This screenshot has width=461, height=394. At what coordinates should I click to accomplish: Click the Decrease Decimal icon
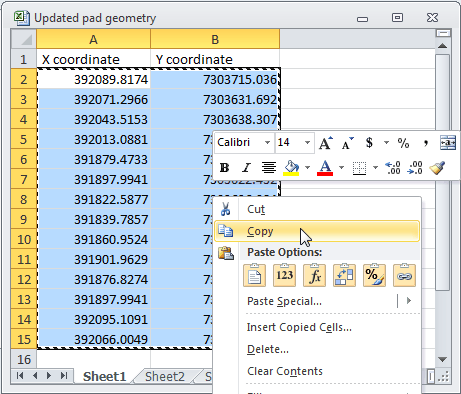(x=415, y=168)
